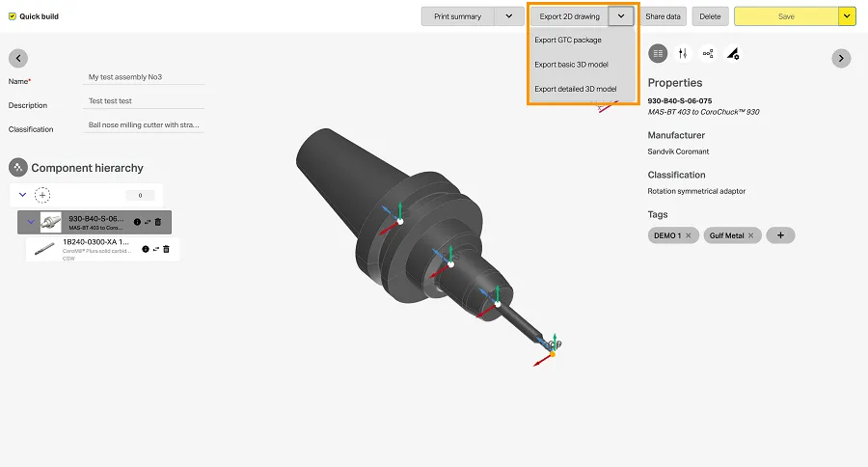The image size is (868, 467).
Task: Add a component with the dashed plus icon
Action: (x=42, y=195)
